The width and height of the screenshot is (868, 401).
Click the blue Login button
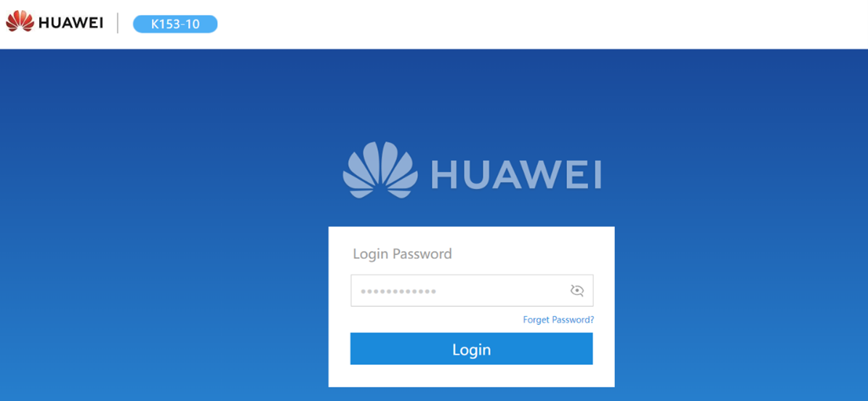pyautogui.click(x=472, y=349)
